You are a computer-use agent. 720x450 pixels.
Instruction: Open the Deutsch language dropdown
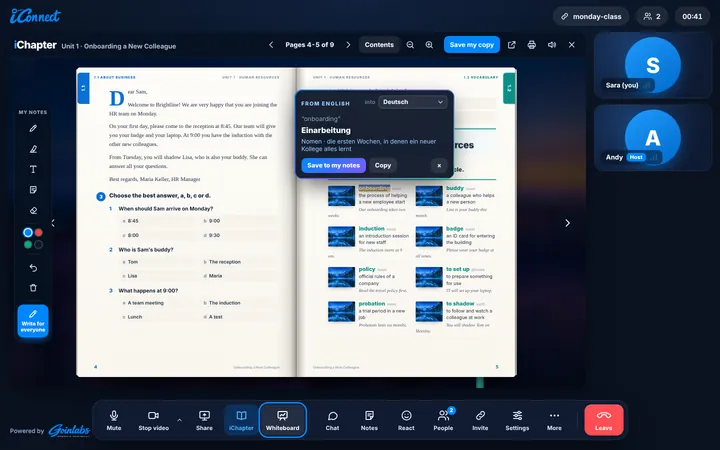[412, 102]
